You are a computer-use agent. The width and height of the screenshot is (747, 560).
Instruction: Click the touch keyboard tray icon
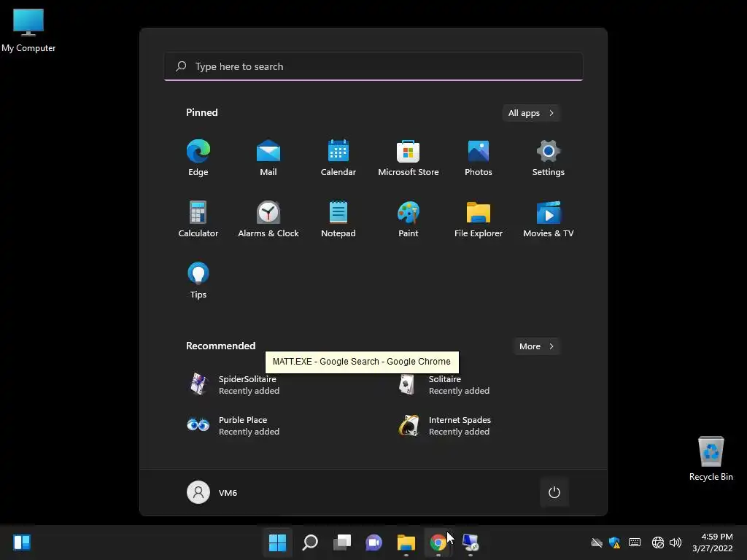(x=635, y=542)
